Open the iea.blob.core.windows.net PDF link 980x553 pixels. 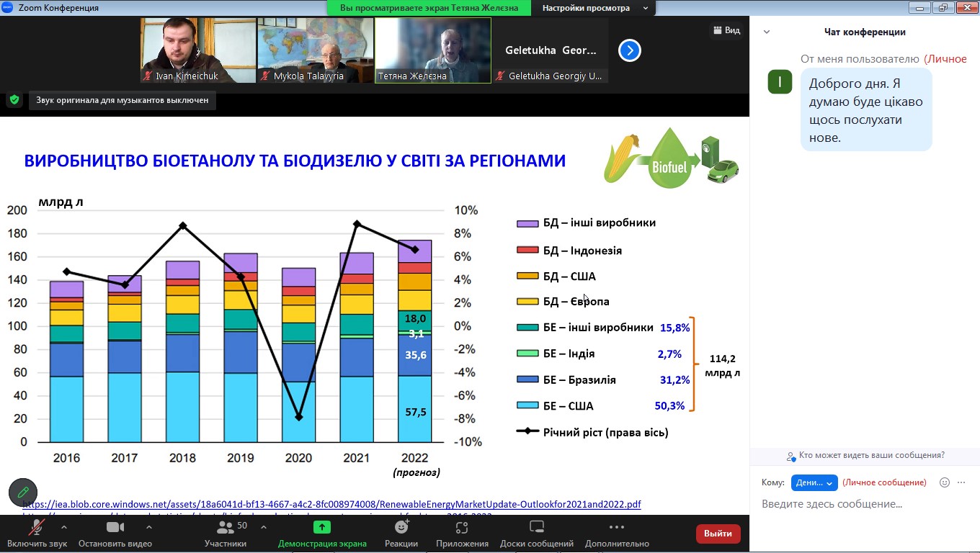point(331,504)
